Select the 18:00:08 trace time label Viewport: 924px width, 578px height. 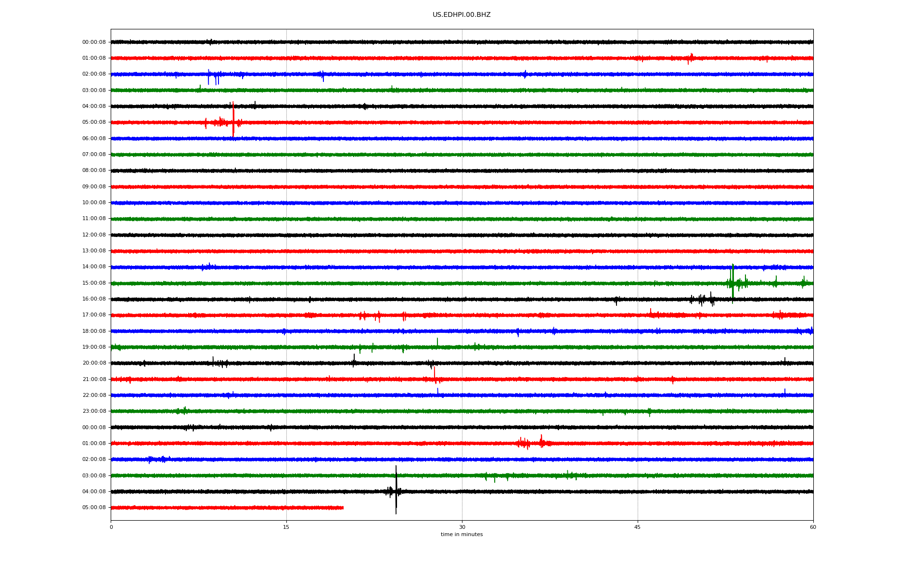[94, 331]
